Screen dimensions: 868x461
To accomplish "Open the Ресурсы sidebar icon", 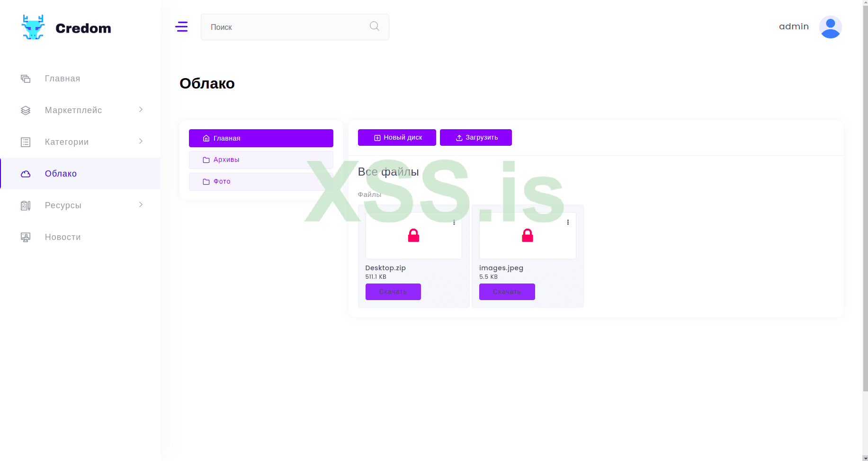I will pyautogui.click(x=25, y=205).
